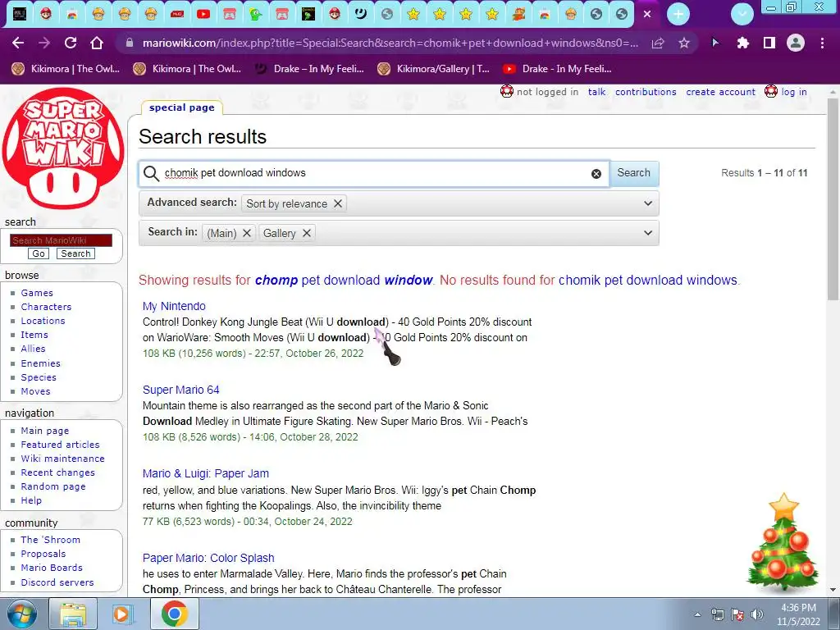Go to the wiki Main page
Viewport: 840px width, 630px height.
[45, 431]
